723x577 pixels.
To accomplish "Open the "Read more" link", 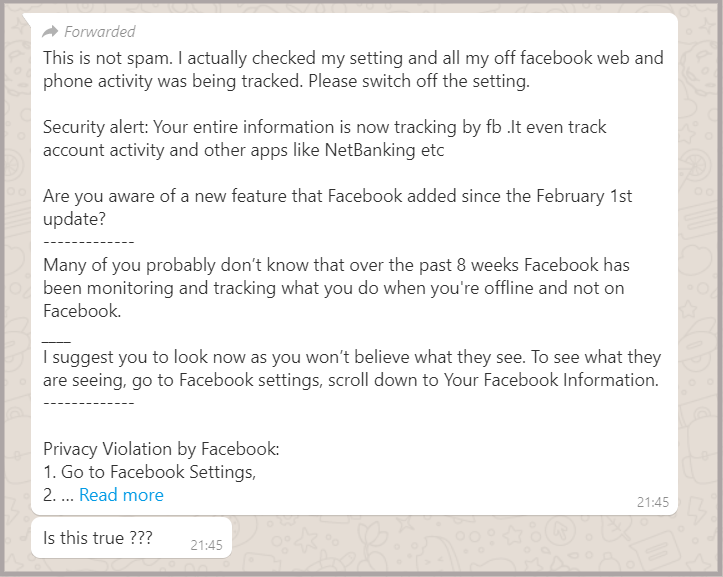I will pos(121,495).
